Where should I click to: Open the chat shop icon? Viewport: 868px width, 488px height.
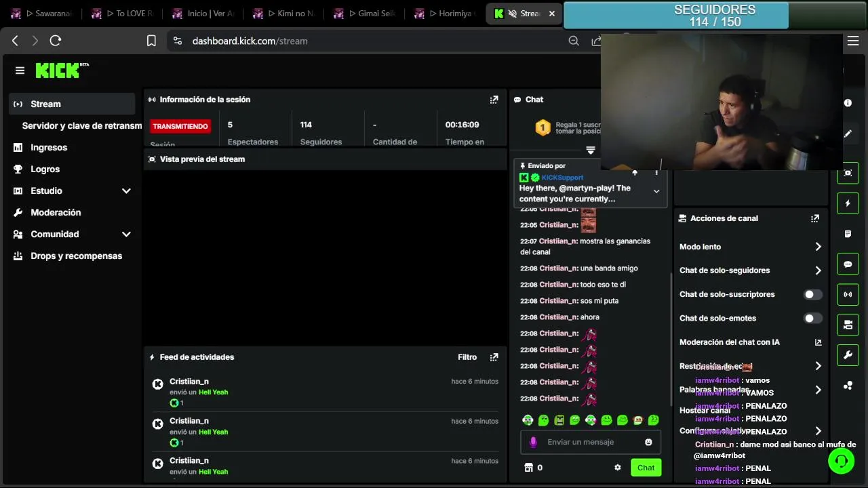pos(529,468)
